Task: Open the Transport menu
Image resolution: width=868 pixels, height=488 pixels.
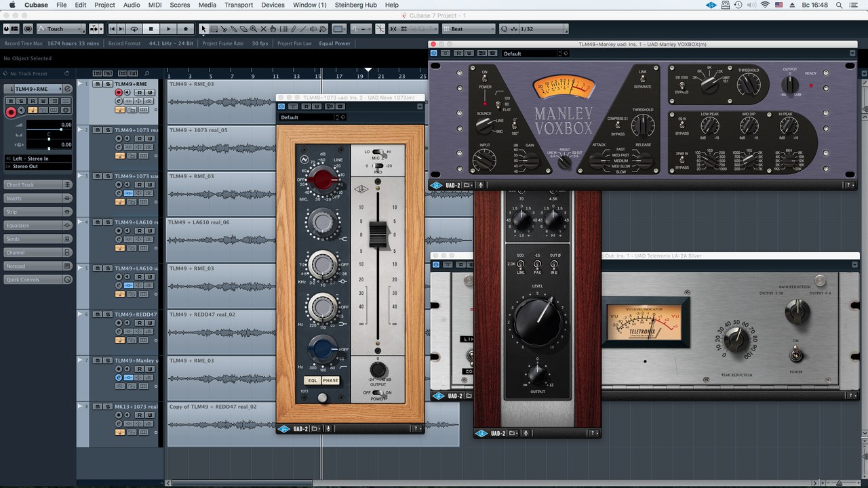Action: click(239, 5)
